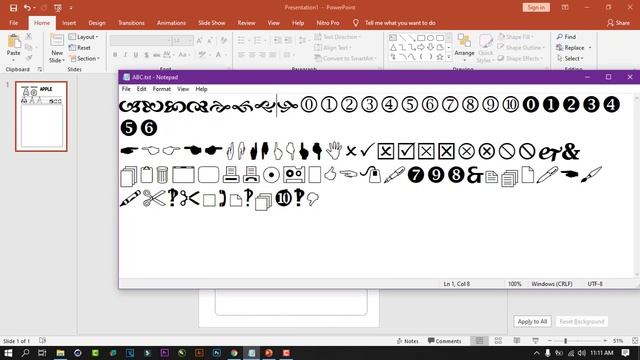Click Decrease Font Size icon
The image size is (640, 360).
point(210,40)
